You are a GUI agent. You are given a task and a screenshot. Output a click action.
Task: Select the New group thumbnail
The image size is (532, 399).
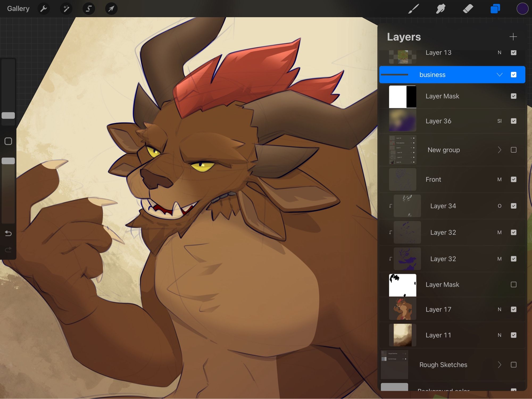pyautogui.click(x=402, y=150)
